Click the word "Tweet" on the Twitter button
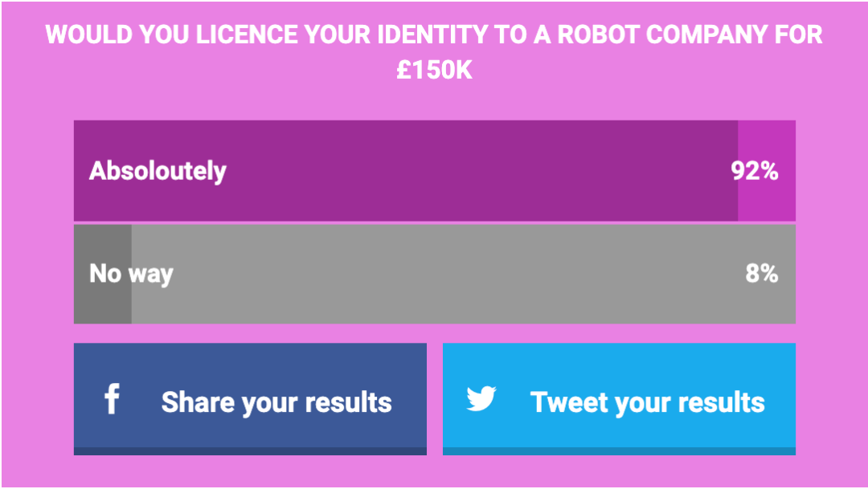 [567, 401]
